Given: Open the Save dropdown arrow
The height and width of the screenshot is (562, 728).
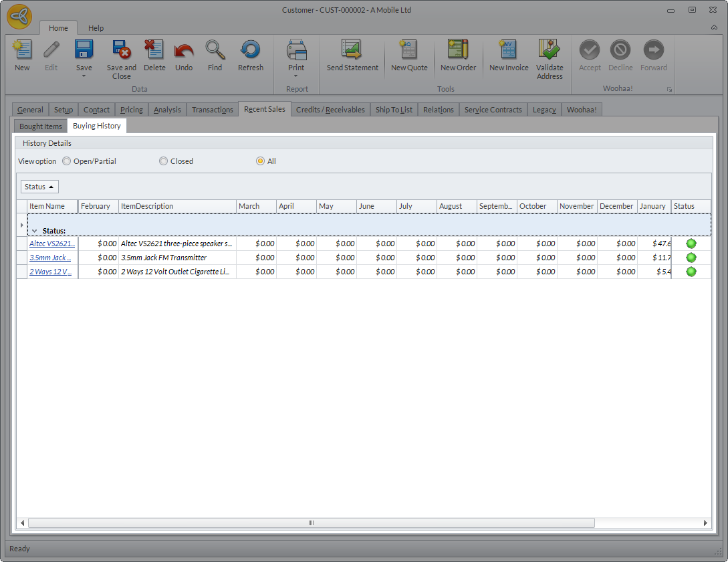Looking at the screenshot, I should pyautogui.click(x=84, y=76).
